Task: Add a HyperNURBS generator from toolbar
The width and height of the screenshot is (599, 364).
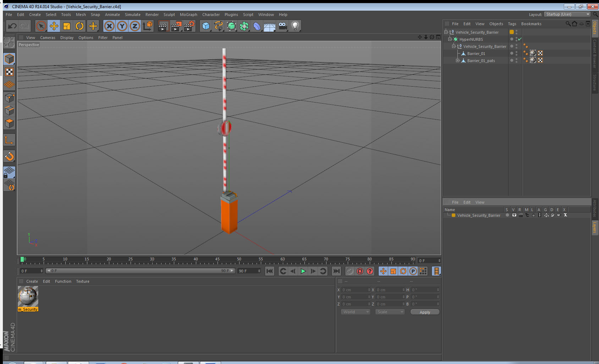Action: (x=231, y=26)
